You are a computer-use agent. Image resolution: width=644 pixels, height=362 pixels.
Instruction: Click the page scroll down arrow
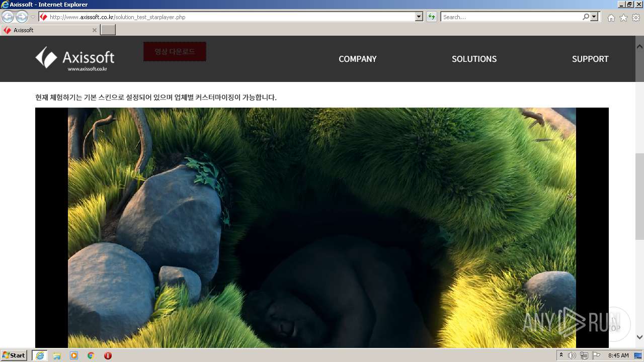[x=639, y=337]
